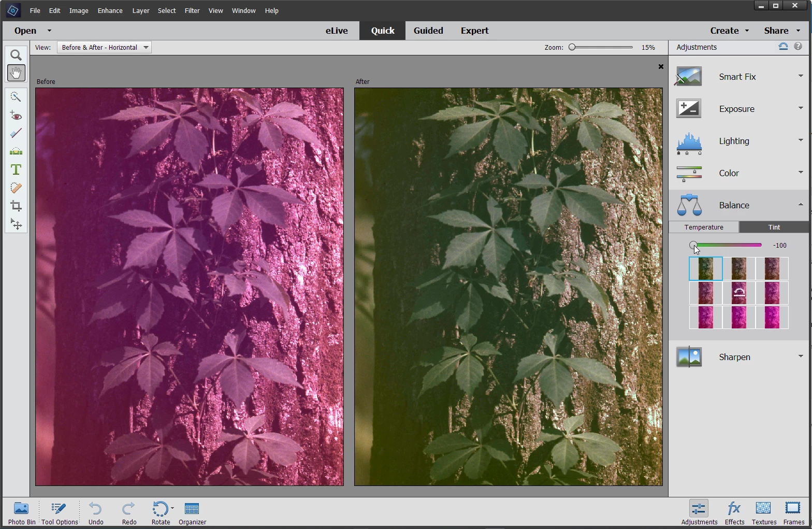Select the Hand tool
Image resolution: width=812 pixels, height=529 pixels.
16,73
